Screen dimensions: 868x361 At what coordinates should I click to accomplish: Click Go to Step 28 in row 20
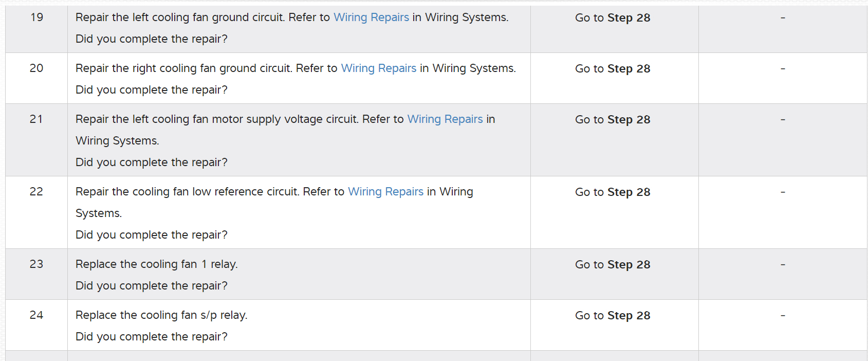pyautogui.click(x=613, y=69)
